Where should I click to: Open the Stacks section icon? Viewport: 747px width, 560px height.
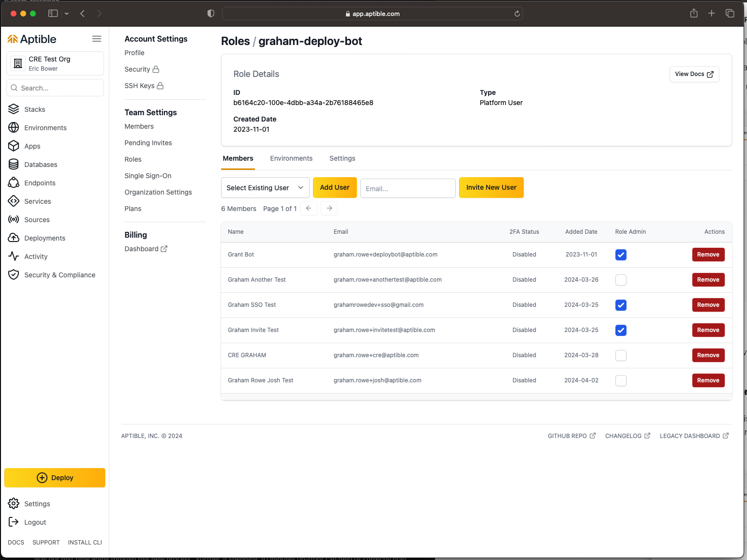pos(14,109)
